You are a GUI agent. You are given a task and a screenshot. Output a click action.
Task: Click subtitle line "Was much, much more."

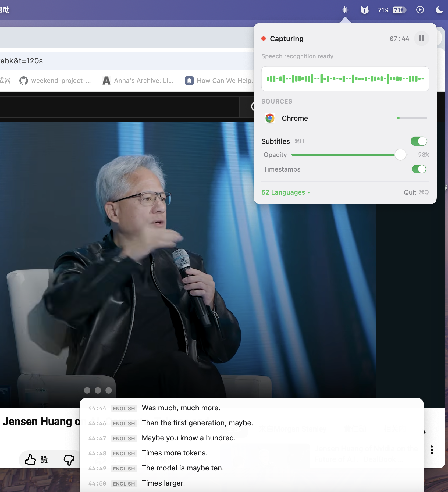tap(181, 408)
